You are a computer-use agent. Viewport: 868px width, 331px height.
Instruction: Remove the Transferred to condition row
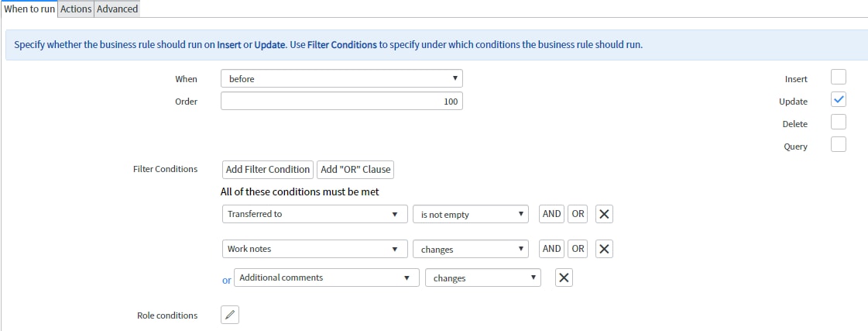pyautogui.click(x=604, y=215)
